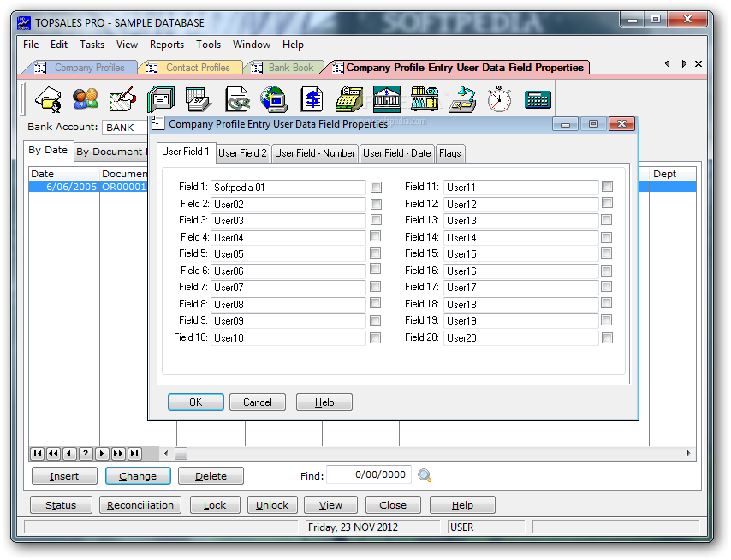Viewport: 731px width, 560px height.
Task: Select the 6/06/2005 row in Bank Book
Action: pyautogui.click(x=87, y=187)
